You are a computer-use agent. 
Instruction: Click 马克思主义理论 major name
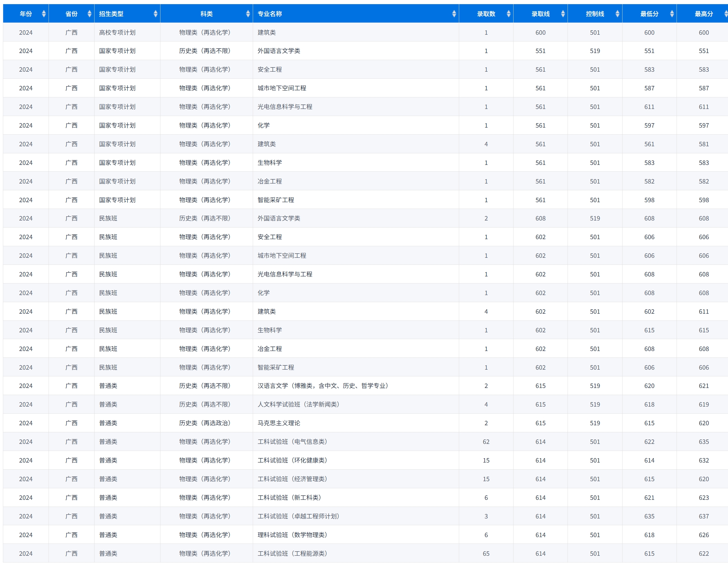[279, 423]
